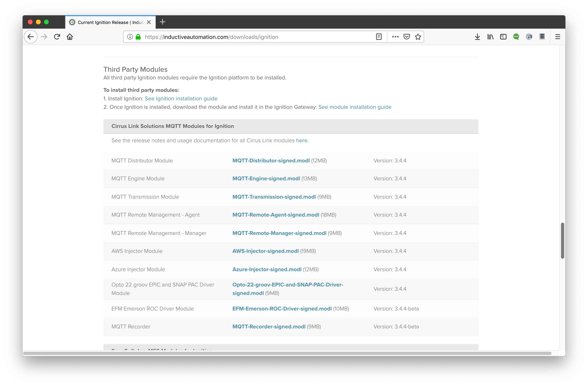
Task: Bookmark this page with star icon
Action: [x=418, y=37]
